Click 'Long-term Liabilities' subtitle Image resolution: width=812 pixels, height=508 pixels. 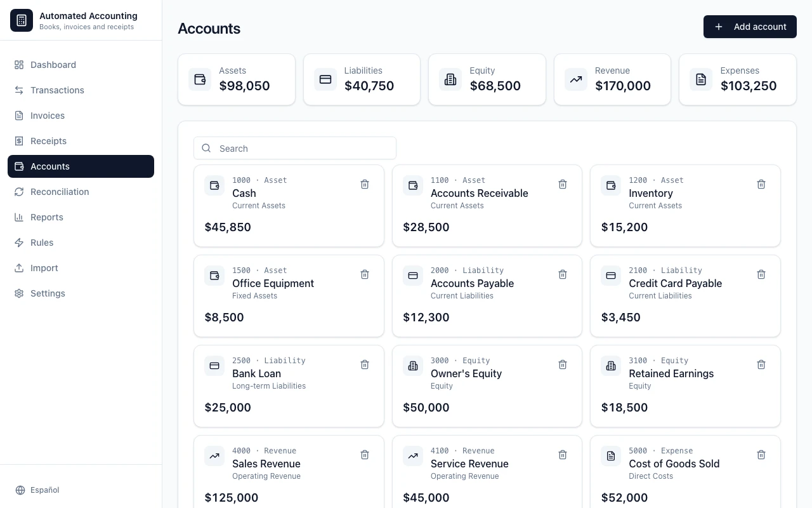[x=269, y=386]
